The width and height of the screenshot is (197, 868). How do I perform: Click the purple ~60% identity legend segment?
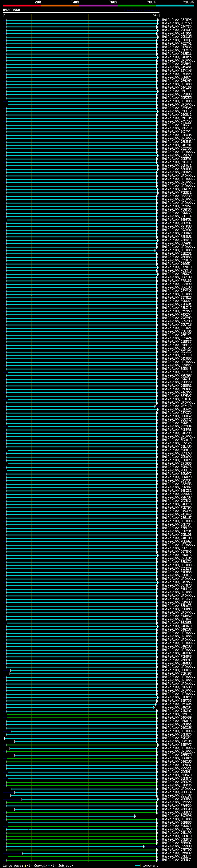tap(99, 6)
